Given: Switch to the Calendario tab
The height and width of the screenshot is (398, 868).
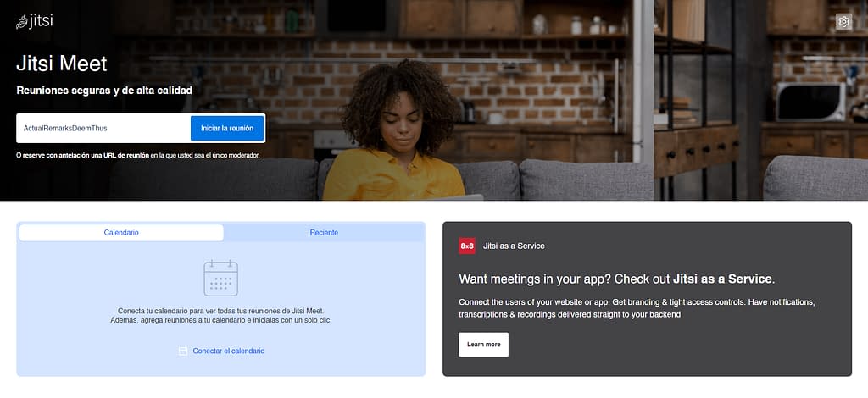Looking at the screenshot, I should [x=121, y=233].
